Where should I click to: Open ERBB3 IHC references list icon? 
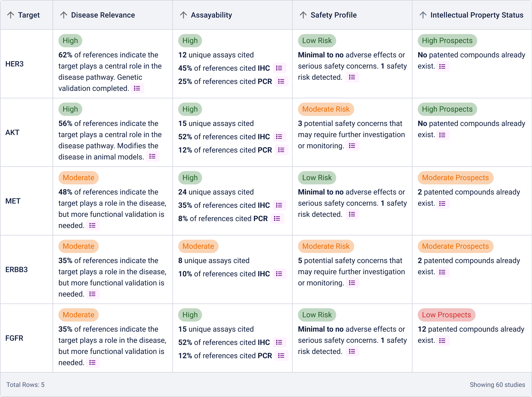279,274
